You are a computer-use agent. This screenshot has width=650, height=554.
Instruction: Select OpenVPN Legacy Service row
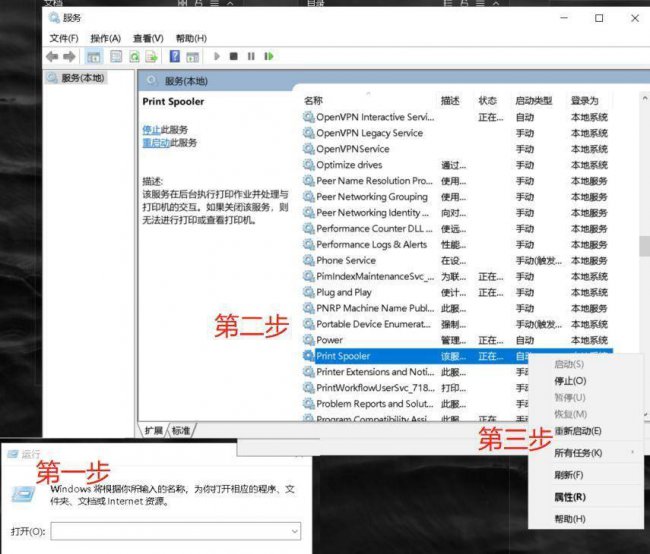[x=456, y=133]
